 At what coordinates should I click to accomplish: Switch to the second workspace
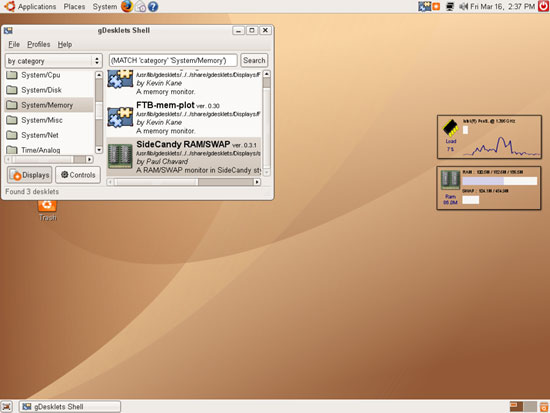point(530,407)
